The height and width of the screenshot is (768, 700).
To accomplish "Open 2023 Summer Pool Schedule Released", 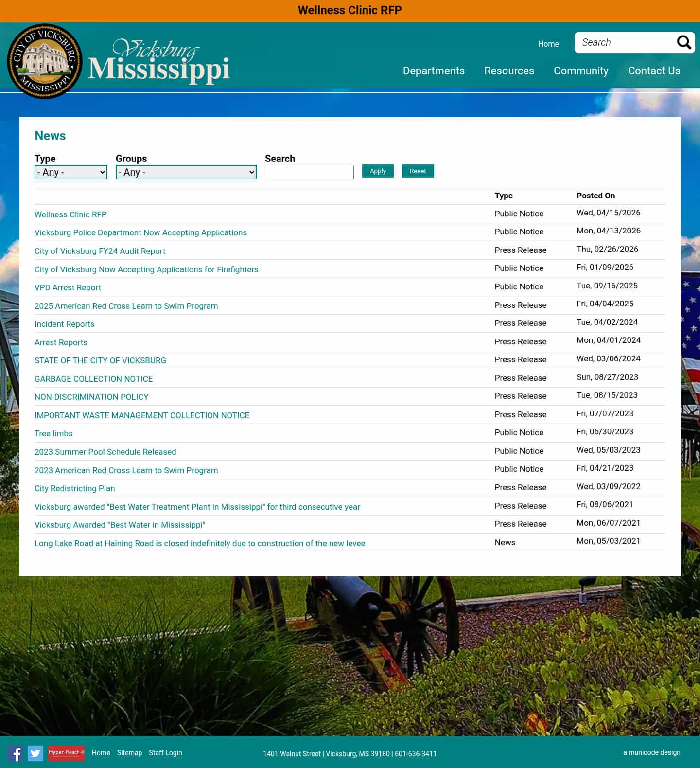I will [105, 452].
